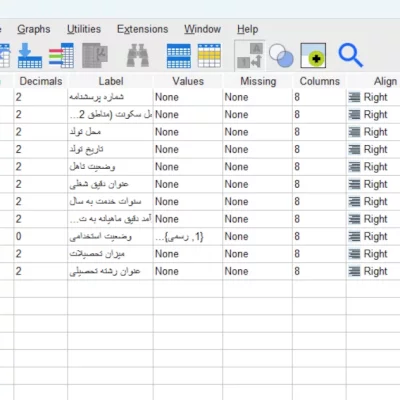Click the Show All Variables plus icon
Viewport: 400px width, 400px height.
tap(313, 56)
